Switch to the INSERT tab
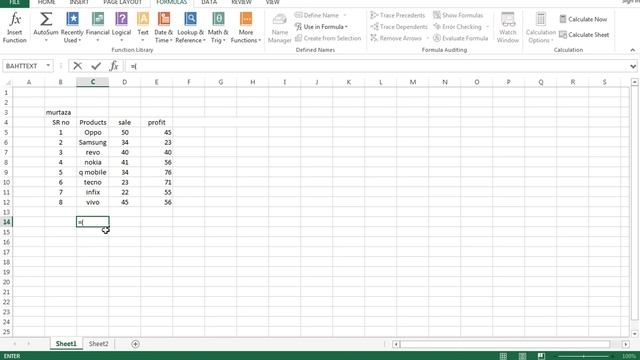640x360 pixels. pyautogui.click(x=79, y=2)
